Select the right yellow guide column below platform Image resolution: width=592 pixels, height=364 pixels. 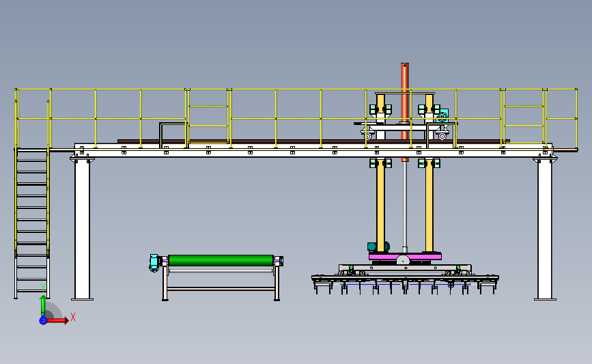pyautogui.click(x=429, y=206)
